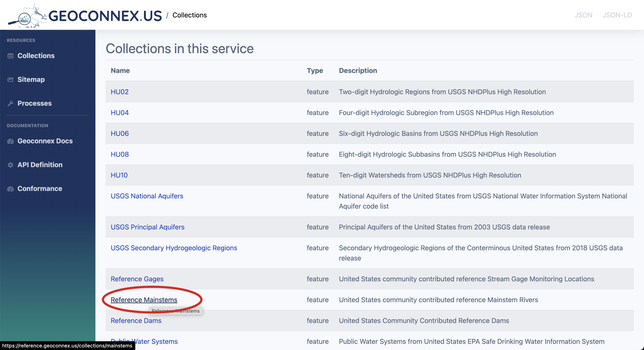Screen dimensions: 644x350
Task: Expand the USGS National Aquifers entry
Action: click(x=147, y=196)
